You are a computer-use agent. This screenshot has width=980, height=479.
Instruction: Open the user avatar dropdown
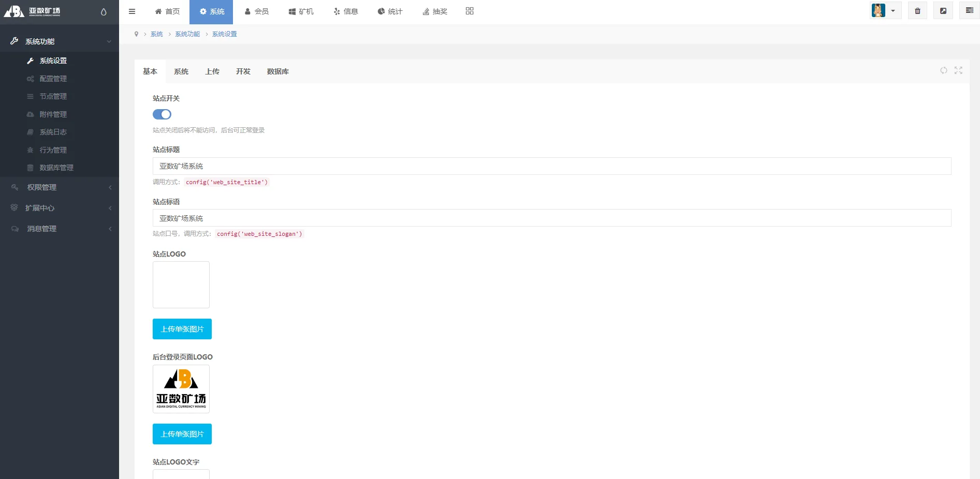point(885,11)
